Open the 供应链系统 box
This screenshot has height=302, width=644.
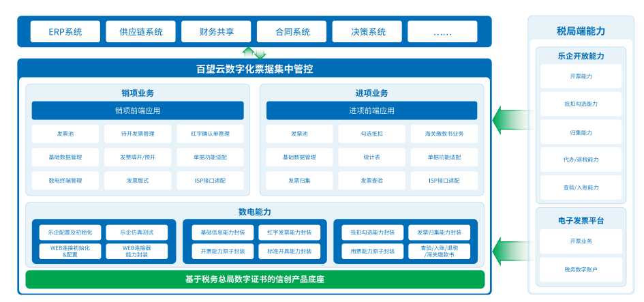(140, 31)
